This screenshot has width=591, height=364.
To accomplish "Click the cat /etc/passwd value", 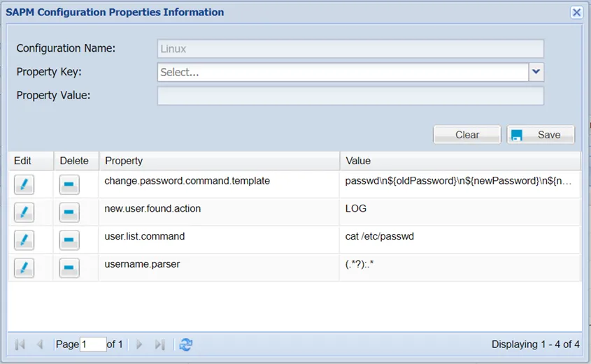I will tap(460, 240).
